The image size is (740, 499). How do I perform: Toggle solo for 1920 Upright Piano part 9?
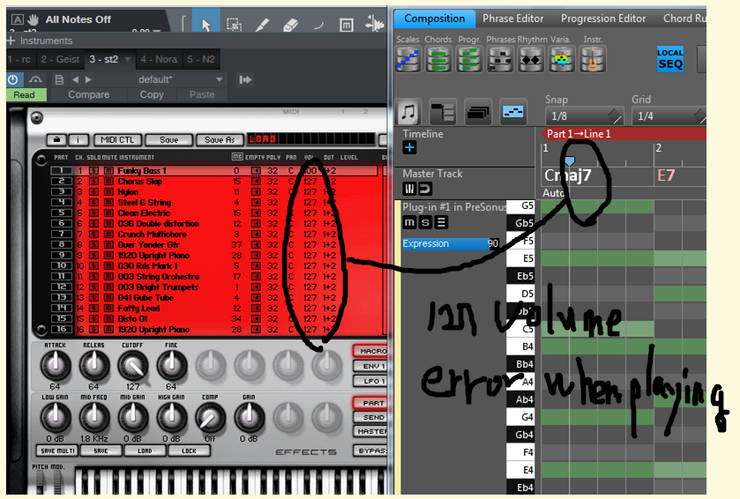[x=94, y=255]
